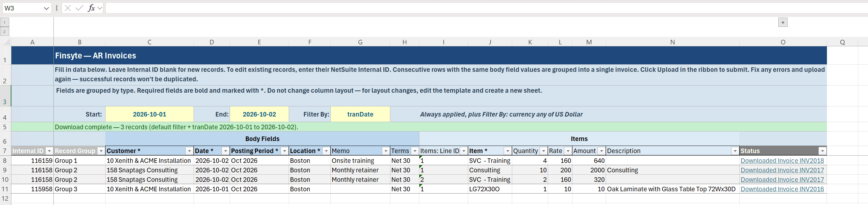Select column N header
868x205 pixels.
point(672,42)
